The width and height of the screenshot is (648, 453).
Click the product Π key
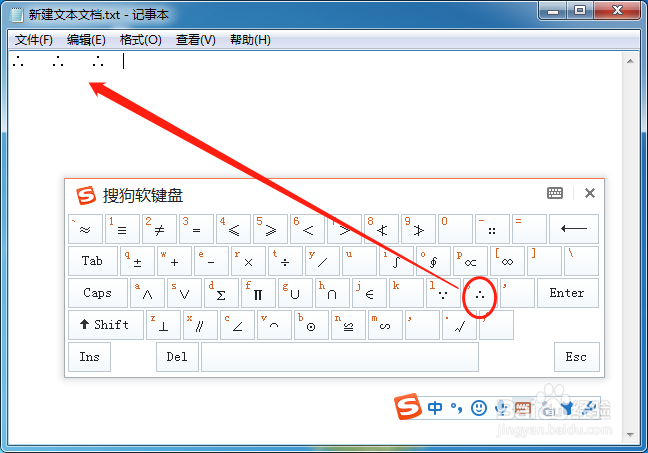(258, 293)
